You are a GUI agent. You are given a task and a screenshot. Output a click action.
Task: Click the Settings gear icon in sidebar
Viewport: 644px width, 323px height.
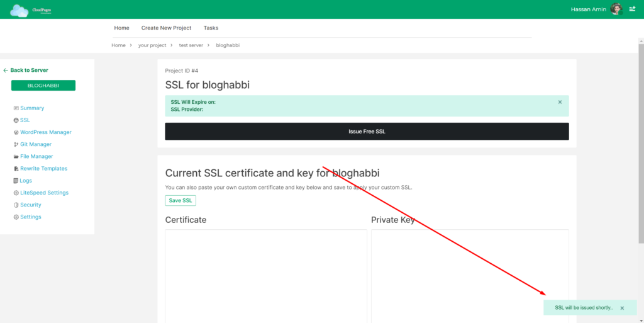(x=16, y=217)
